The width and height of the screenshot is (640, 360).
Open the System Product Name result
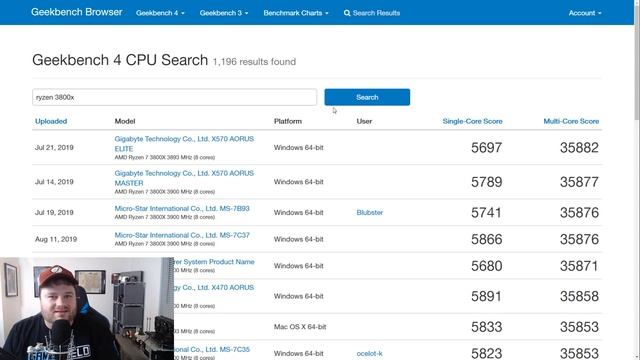214,262
